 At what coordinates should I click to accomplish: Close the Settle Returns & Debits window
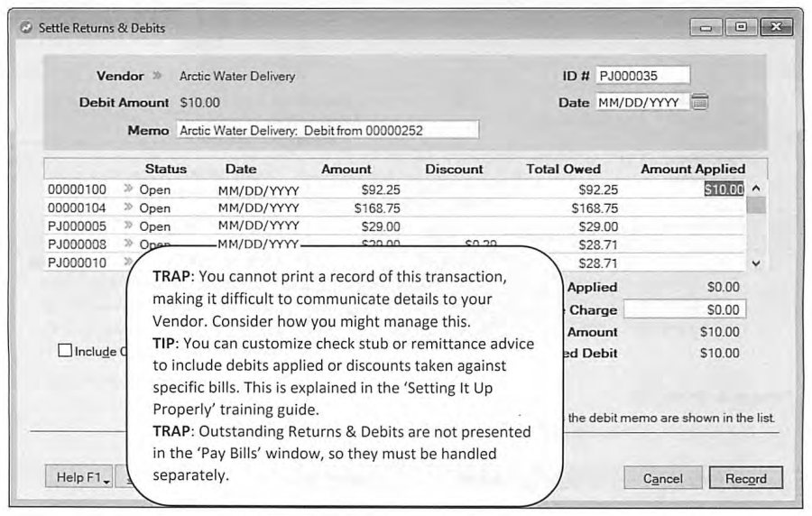(x=776, y=27)
